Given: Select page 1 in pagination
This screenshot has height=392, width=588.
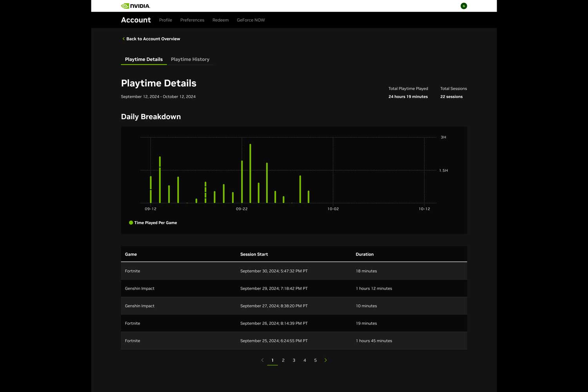Looking at the screenshot, I should pos(272,360).
